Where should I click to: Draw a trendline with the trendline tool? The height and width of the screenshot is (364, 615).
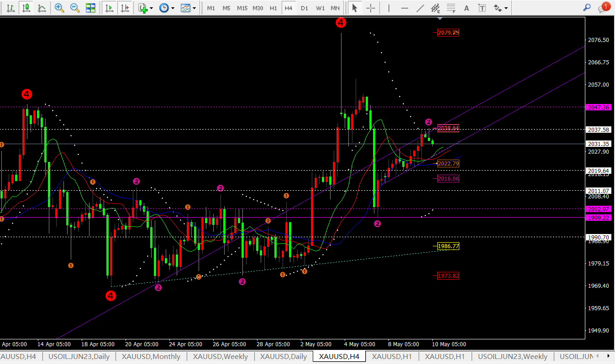pyautogui.click(x=421, y=8)
